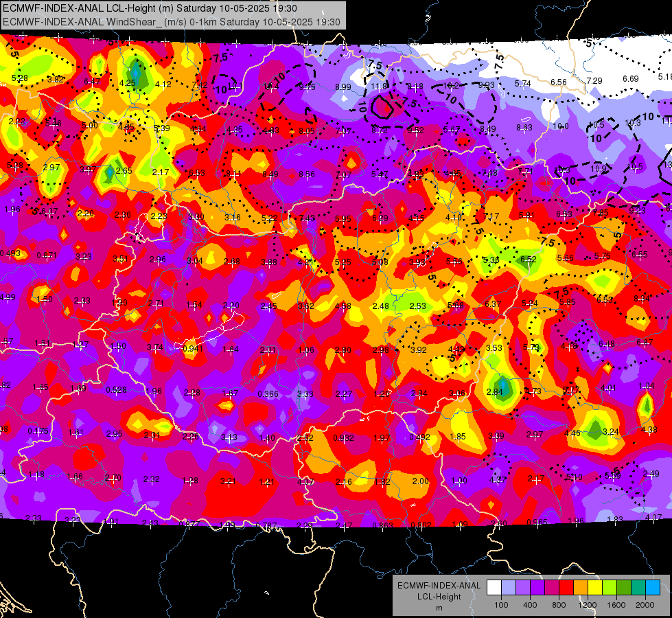Click the map value 0.871
The height and width of the screenshot is (618, 672).
pyautogui.click(x=47, y=255)
